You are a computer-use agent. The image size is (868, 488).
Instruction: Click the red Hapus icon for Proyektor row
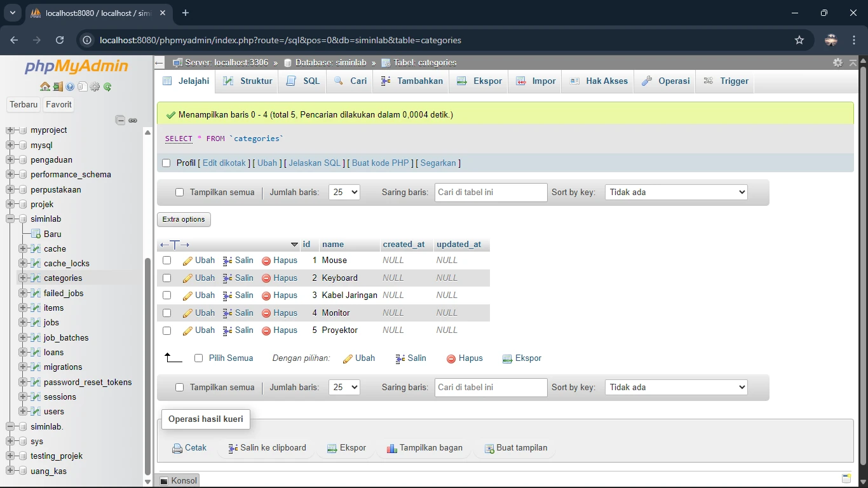tap(266, 330)
